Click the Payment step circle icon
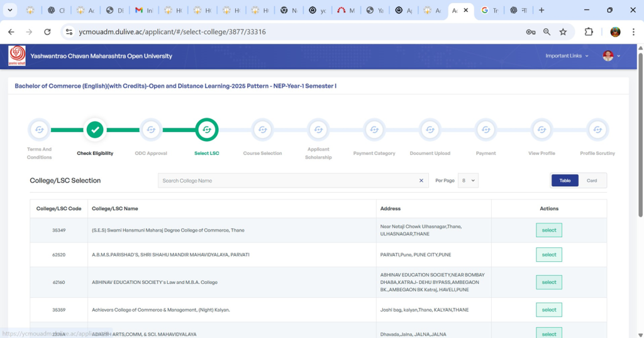 click(486, 130)
